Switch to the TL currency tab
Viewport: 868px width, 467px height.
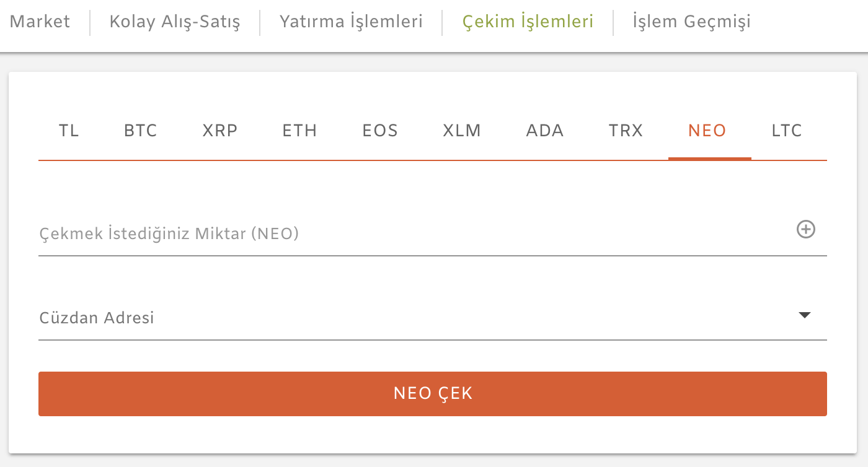tap(69, 131)
